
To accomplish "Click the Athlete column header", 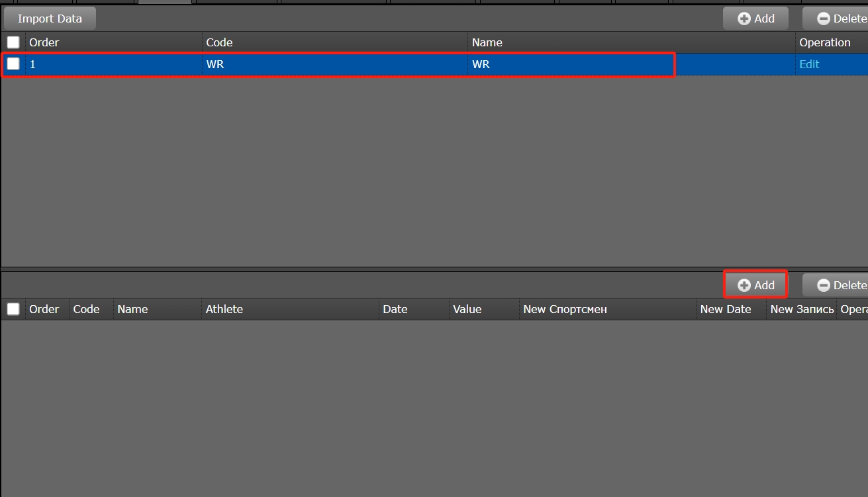I will (x=224, y=309).
